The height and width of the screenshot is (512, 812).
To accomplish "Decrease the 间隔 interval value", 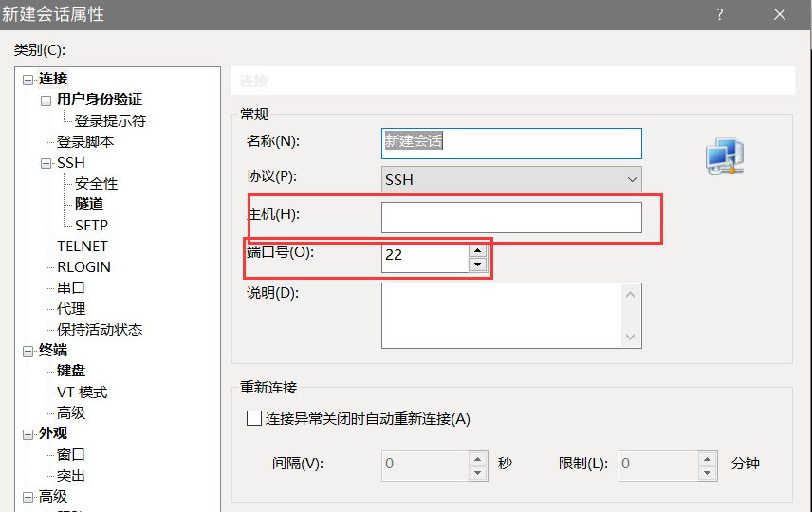I will coord(477,473).
